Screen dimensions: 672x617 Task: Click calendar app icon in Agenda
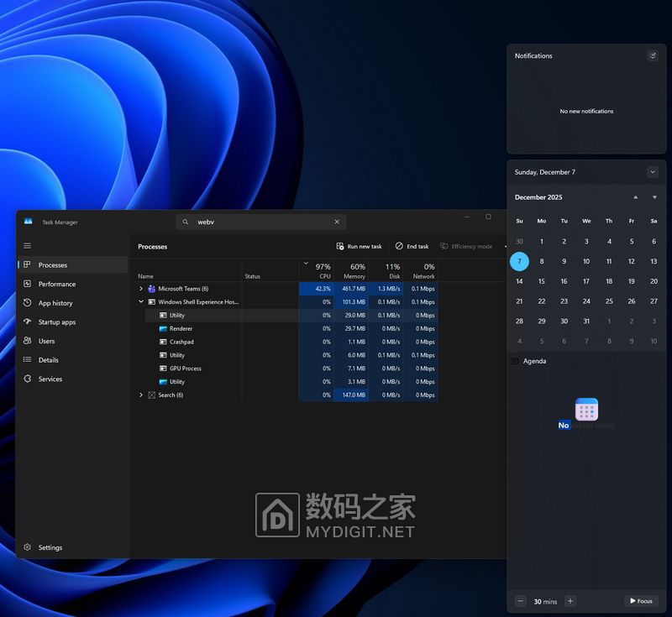click(x=586, y=410)
